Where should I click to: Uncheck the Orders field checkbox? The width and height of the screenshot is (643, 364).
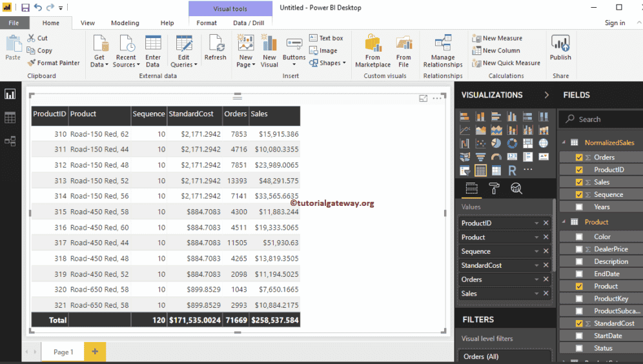tap(579, 157)
